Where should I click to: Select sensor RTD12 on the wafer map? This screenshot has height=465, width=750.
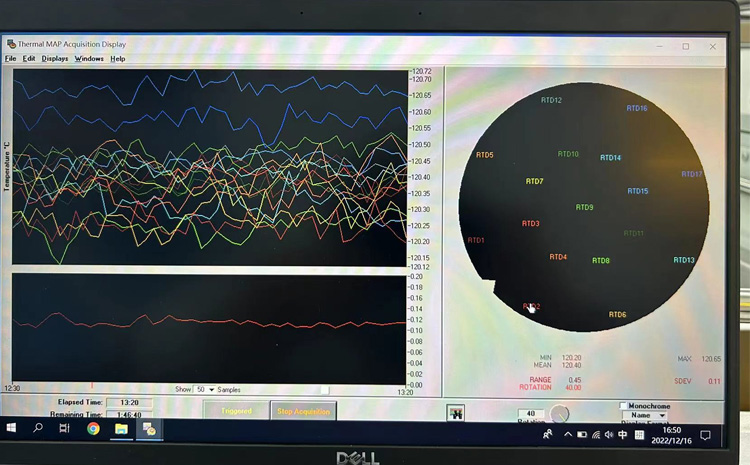(x=551, y=100)
